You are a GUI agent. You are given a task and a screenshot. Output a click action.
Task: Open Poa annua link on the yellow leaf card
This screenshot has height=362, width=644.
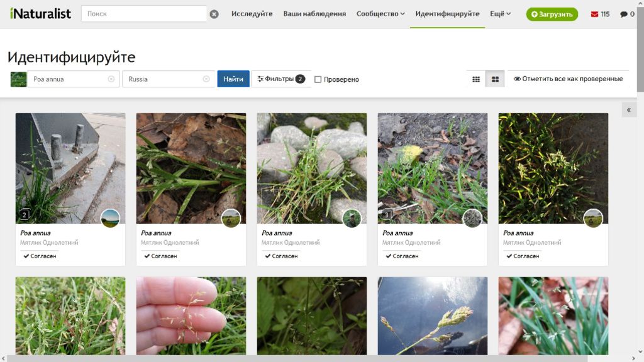(397, 233)
